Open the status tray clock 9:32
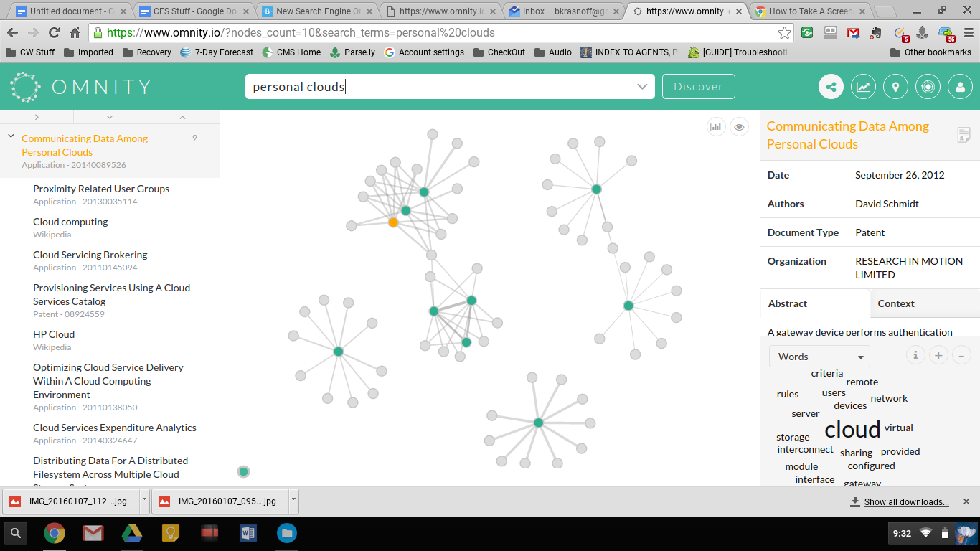Viewport: 980px width, 551px height. pyautogui.click(x=902, y=533)
